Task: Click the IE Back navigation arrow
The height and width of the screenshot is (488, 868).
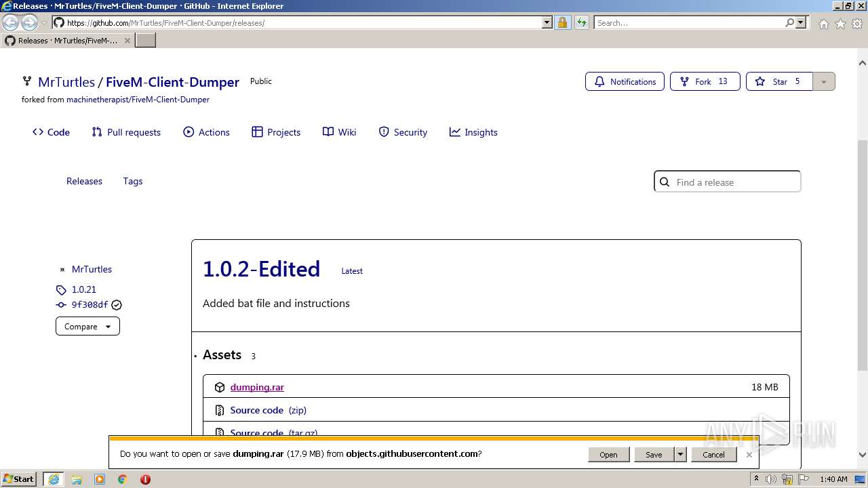Action: (x=11, y=23)
